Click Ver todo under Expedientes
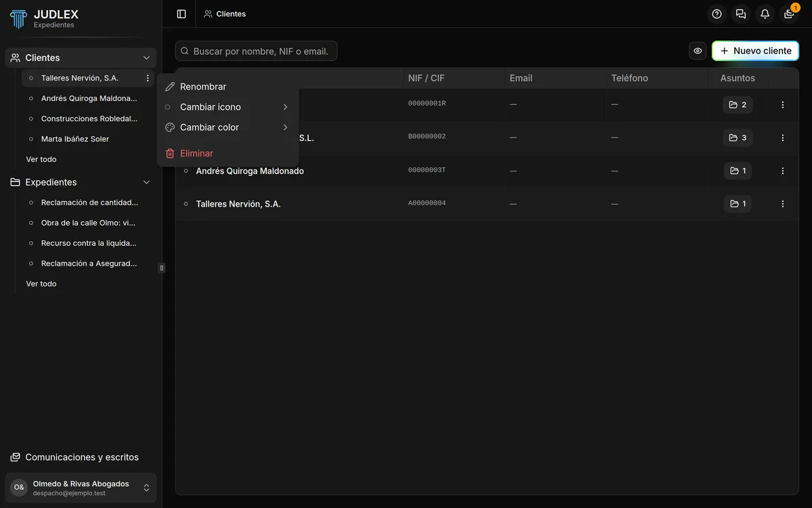812x508 pixels. pos(41,284)
